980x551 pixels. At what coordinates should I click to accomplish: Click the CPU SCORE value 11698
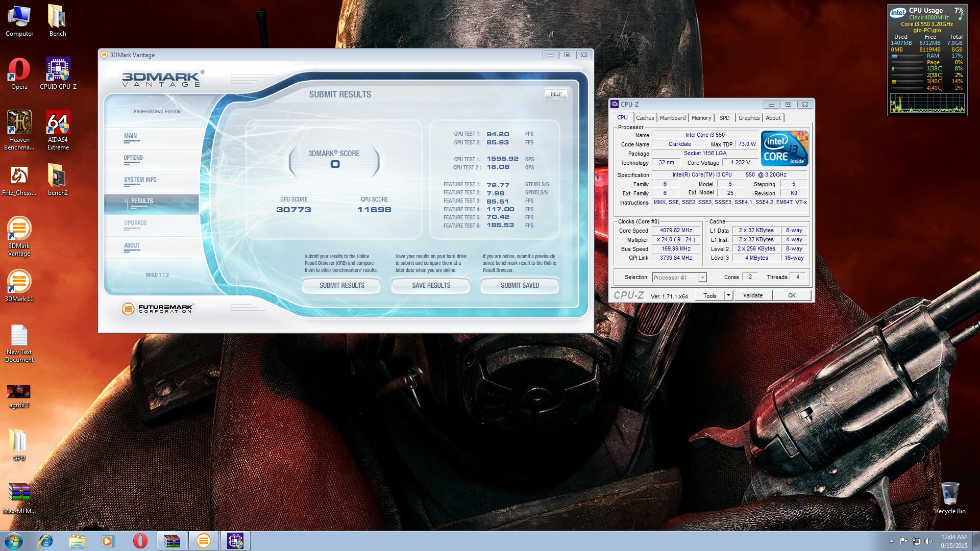coord(374,210)
